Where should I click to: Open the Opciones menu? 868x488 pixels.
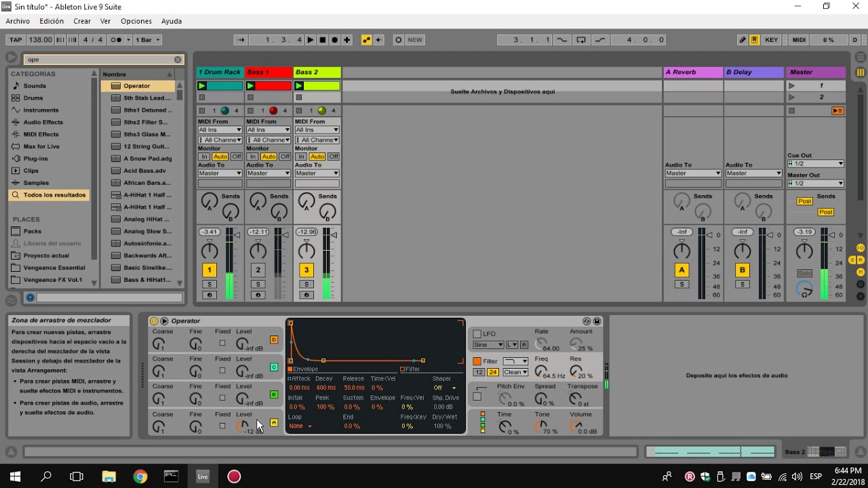136,21
